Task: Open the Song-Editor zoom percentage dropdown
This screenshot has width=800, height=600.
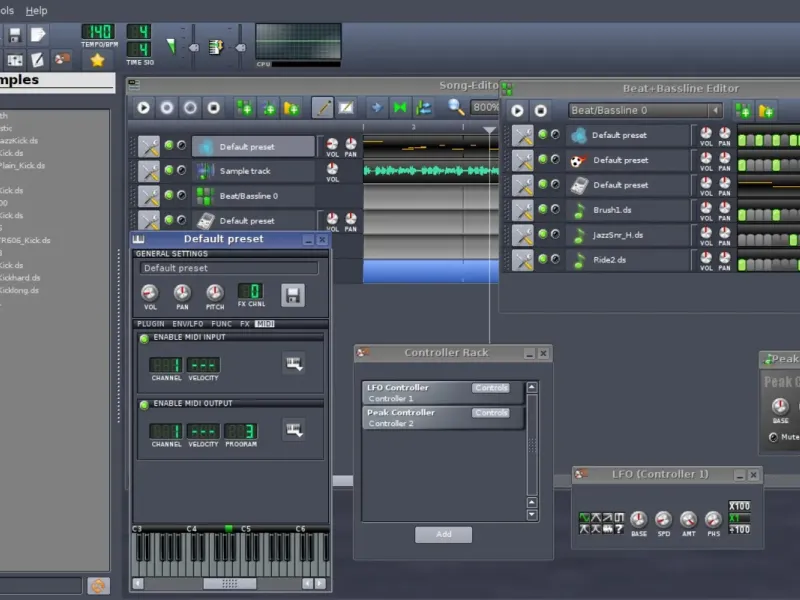Action: [486, 107]
